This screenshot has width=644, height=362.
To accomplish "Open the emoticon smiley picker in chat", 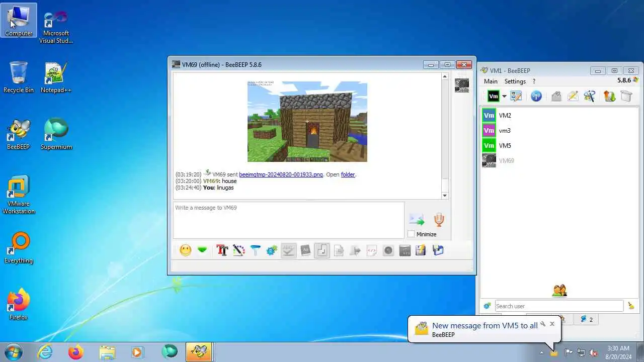I will (x=186, y=250).
